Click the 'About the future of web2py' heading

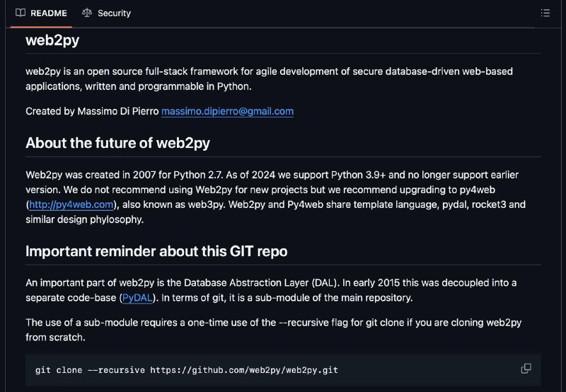[x=117, y=143]
